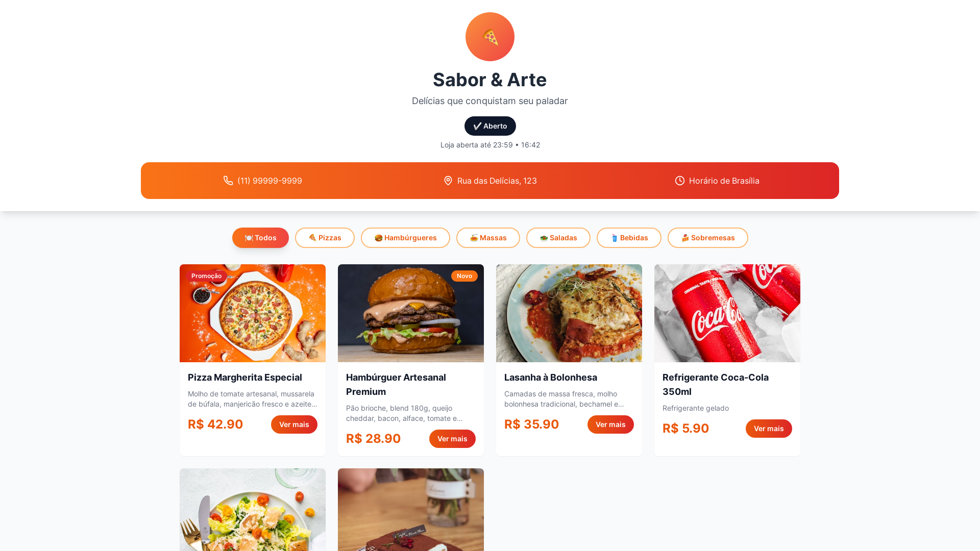980x551 pixels.
Task: Click the clock icon by Horário de Brasília
Action: pos(680,181)
